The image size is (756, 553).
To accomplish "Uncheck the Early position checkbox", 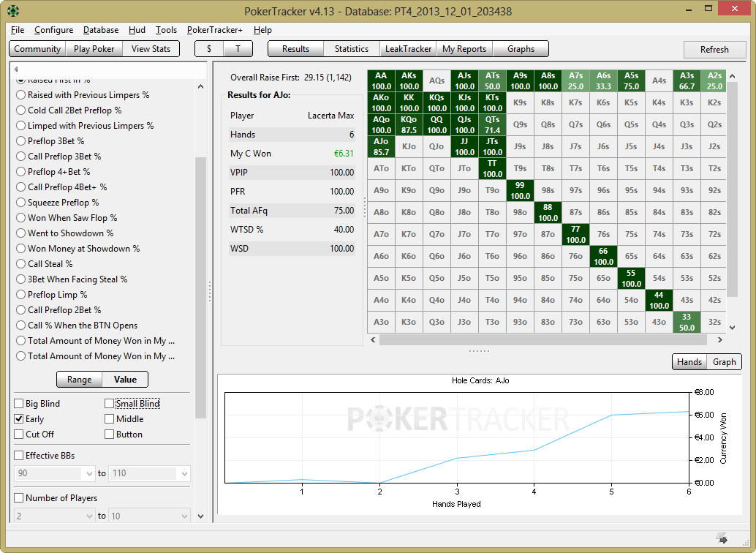I will coord(19,419).
